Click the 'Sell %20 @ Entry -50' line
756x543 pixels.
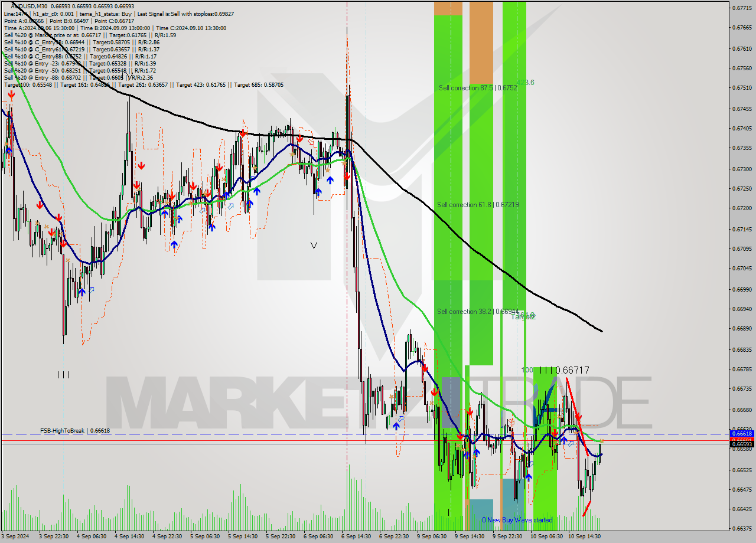[x=80, y=71]
